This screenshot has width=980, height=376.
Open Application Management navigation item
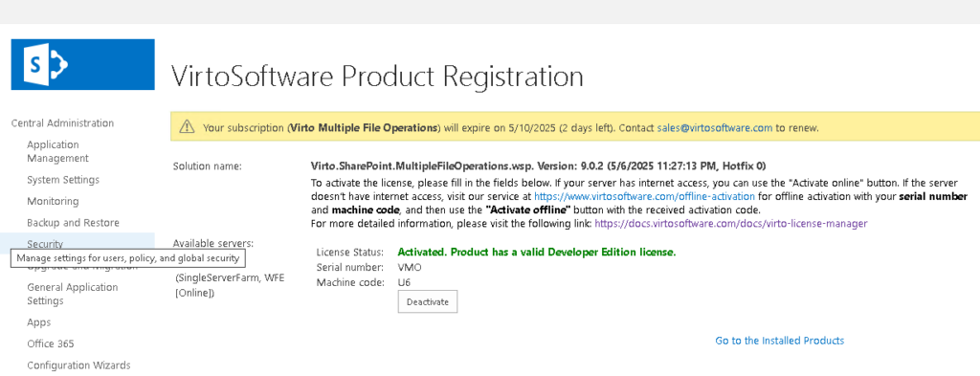pyautogui.click(x=57, y=151)
